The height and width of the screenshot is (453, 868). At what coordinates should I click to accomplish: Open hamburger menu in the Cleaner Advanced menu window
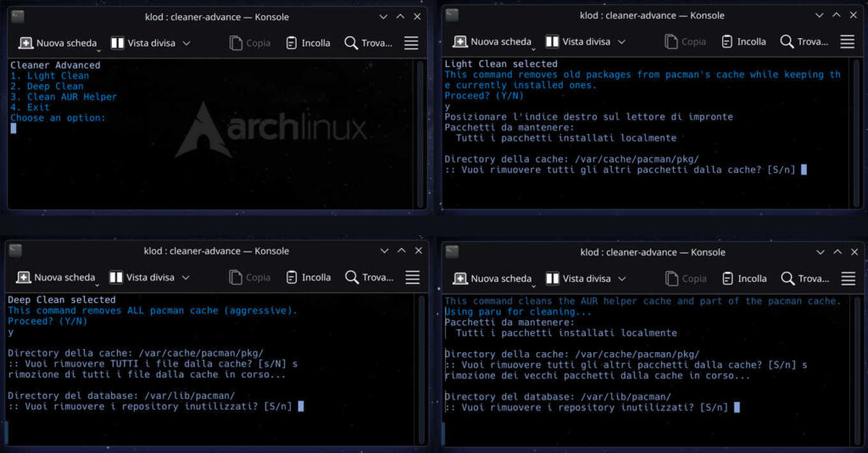click(411, 43)
